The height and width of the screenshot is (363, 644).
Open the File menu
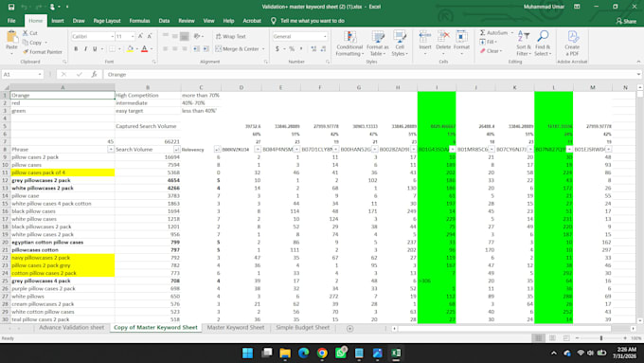(x=11, y=21)
